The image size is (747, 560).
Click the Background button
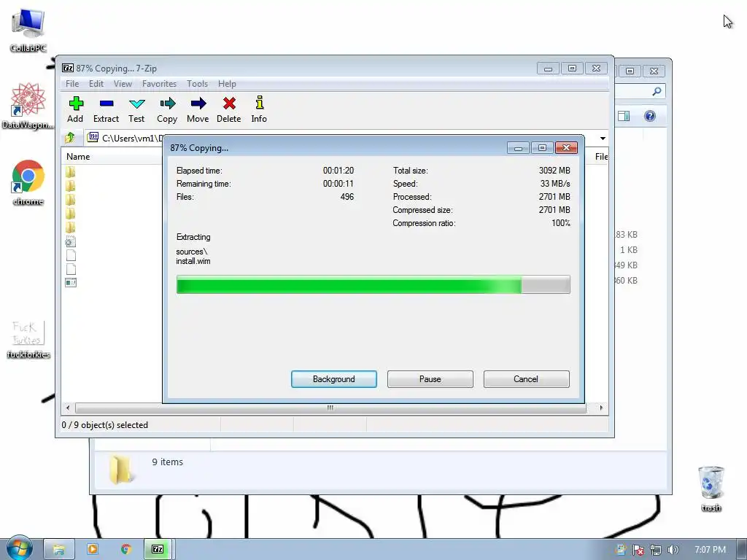[334, 379]
